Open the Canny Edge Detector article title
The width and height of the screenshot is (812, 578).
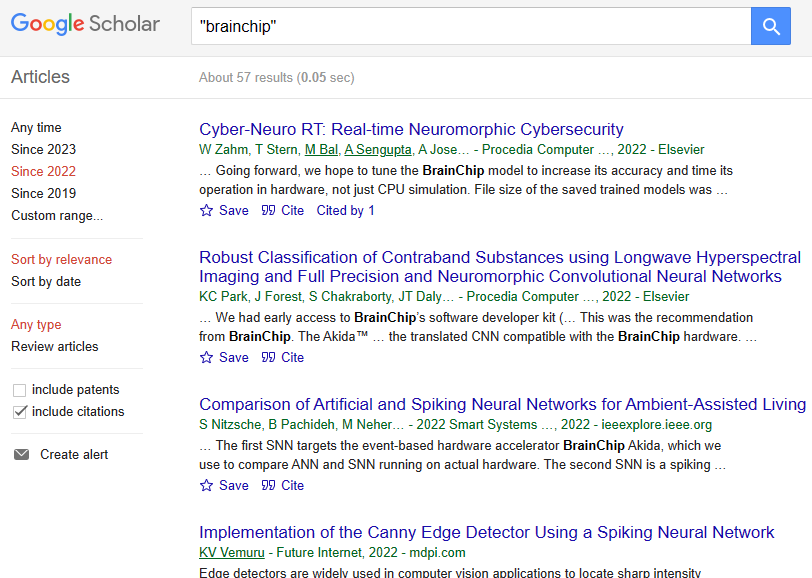486,532
